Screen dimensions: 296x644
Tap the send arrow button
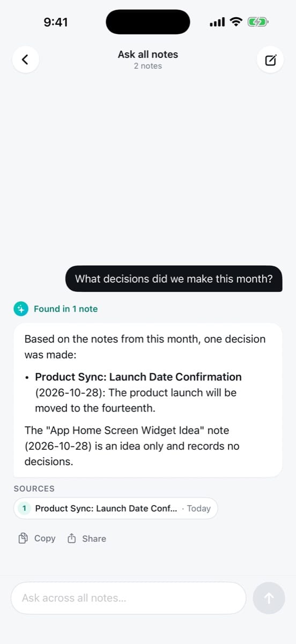click(269, 598)
